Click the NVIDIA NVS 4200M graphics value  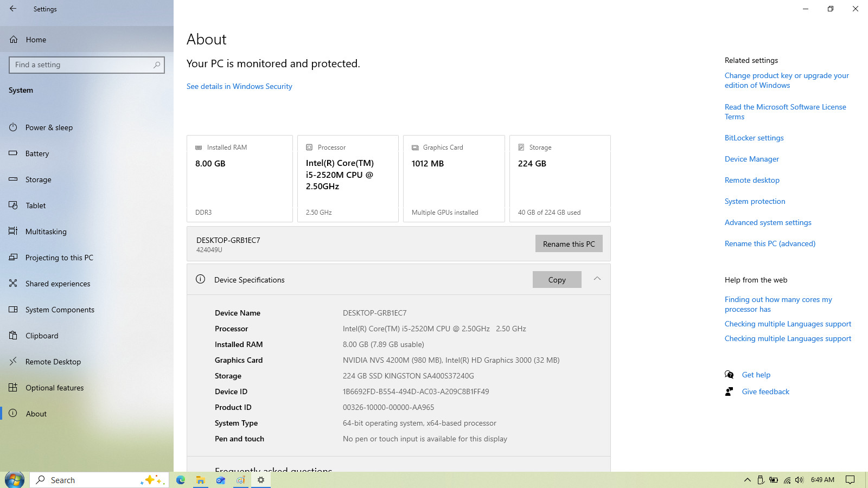coord(451,360)
